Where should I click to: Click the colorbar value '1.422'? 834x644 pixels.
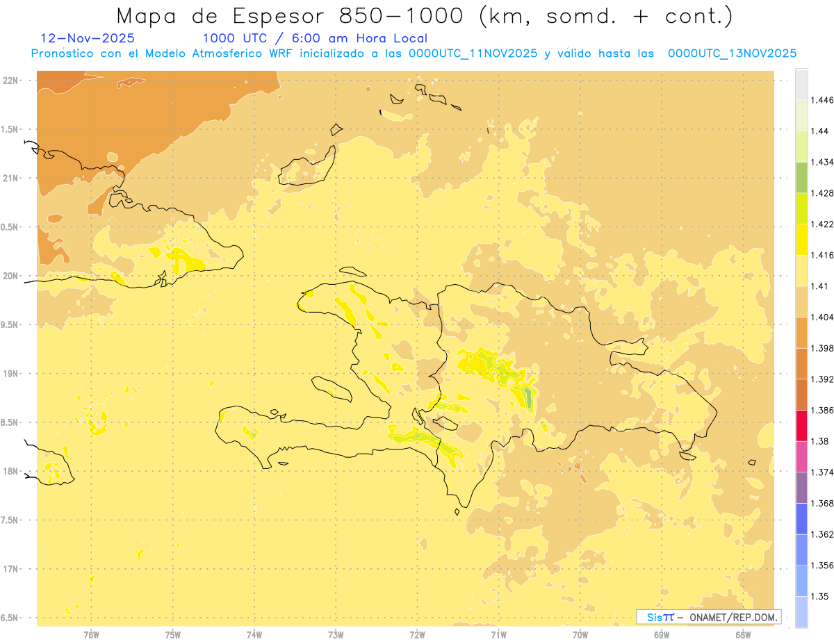pos(824,224)
